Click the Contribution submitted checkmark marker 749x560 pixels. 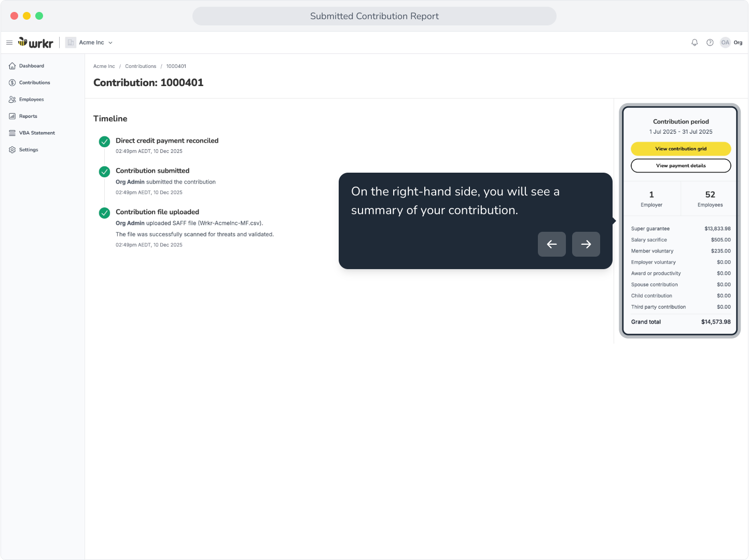tap(105, 172)
